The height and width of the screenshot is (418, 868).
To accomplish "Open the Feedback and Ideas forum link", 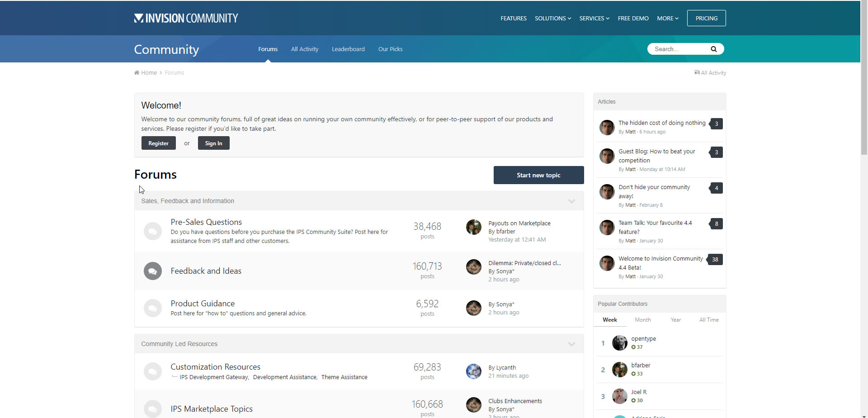I will pyautogui.click(x=206, y=271).
